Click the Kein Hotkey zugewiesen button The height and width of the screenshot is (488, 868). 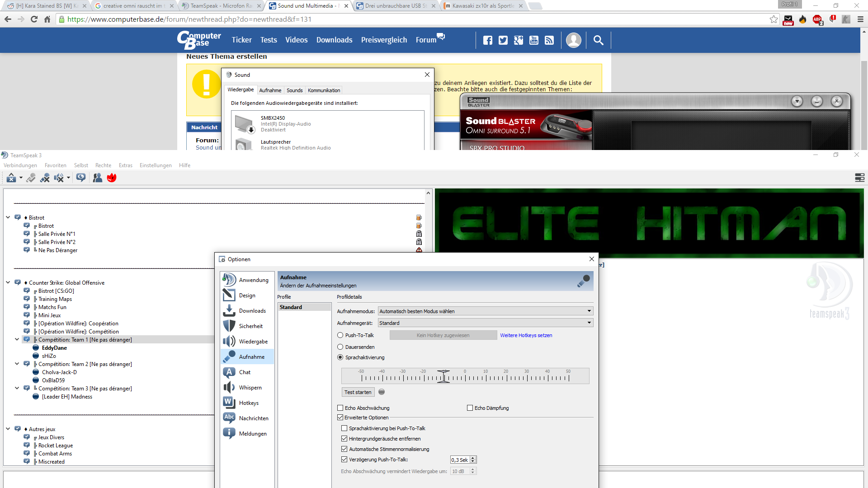(443, 335)
